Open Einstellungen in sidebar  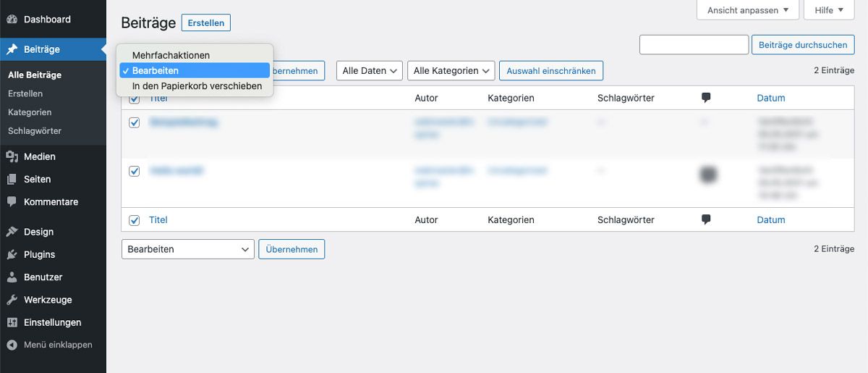[53, 322]
